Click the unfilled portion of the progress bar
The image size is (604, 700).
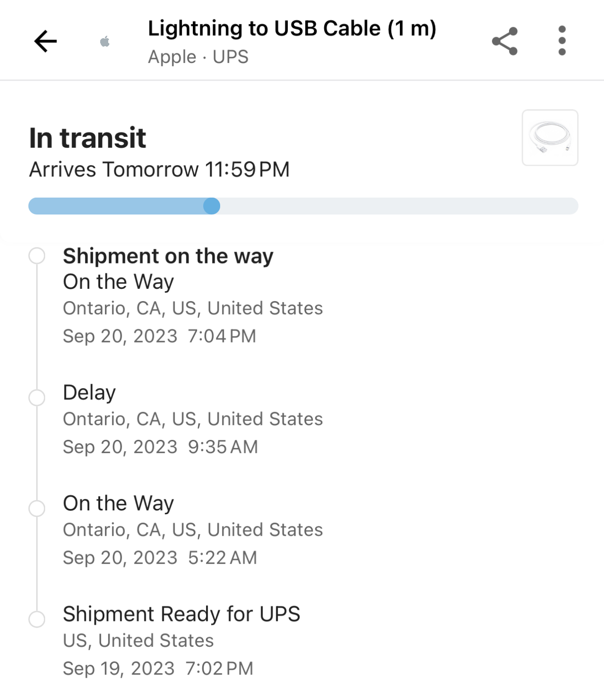click(x=399, y=206)
